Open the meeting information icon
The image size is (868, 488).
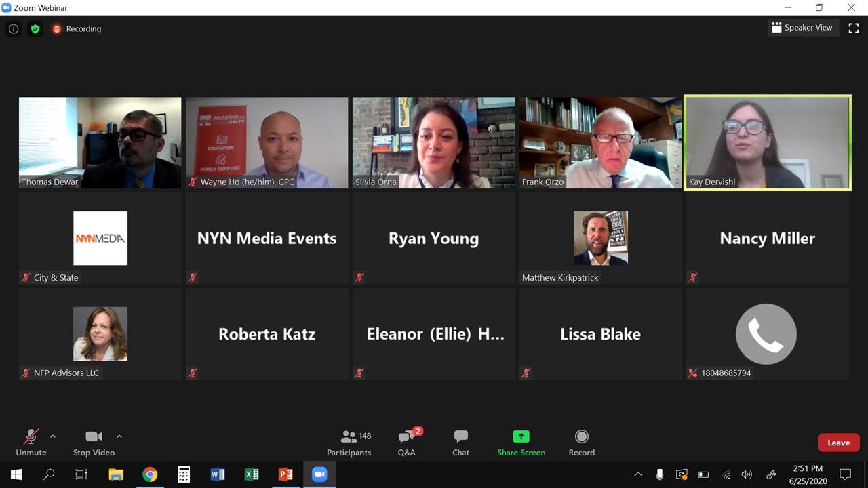(x=14, y=29)
